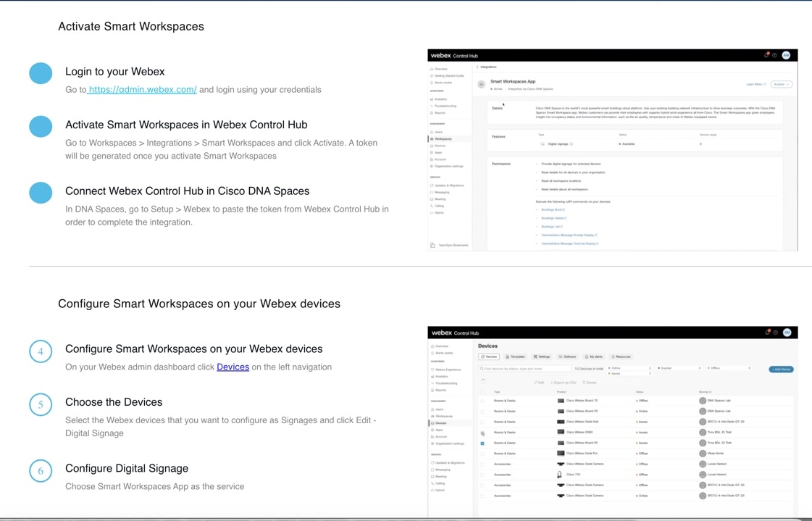Toggle the select-all checkbox in table header
This screenshot has height=521, width=812.
pos(482,392)
